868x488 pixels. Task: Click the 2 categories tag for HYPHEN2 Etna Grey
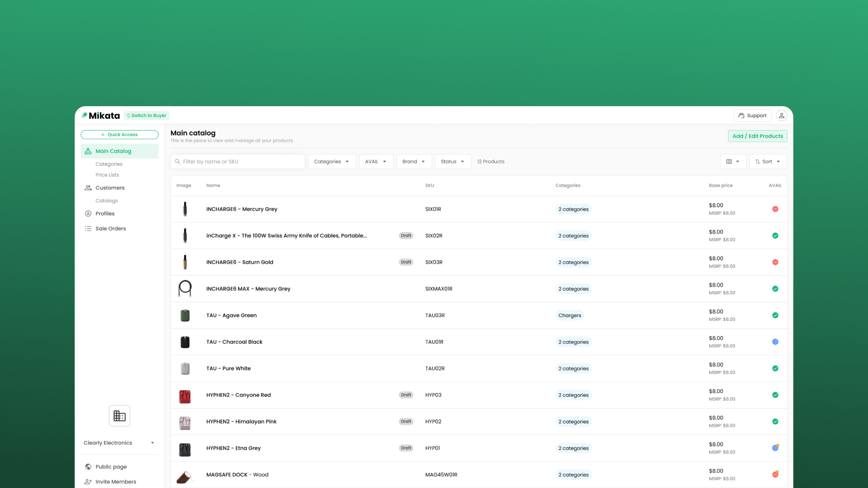tap(573, 448)
